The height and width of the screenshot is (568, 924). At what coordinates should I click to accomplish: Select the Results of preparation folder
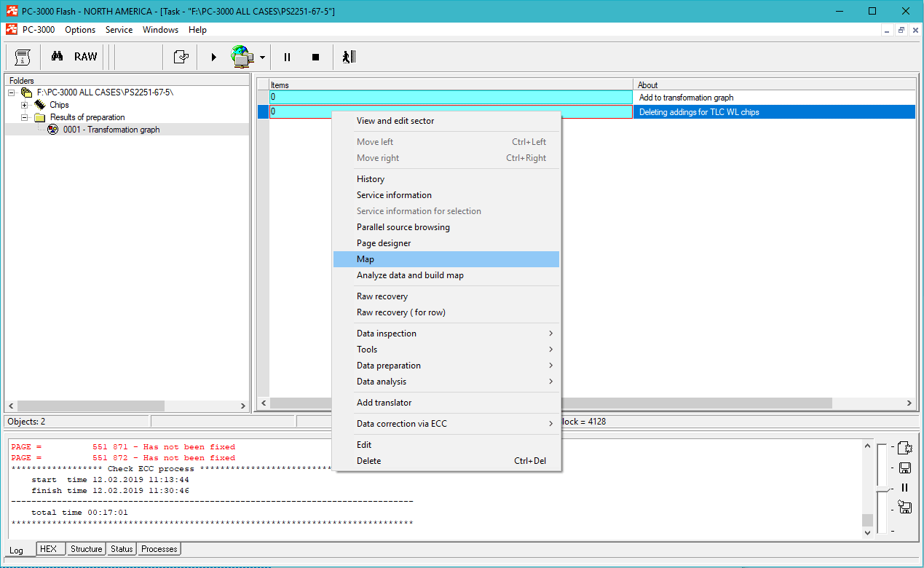(x=87, y=117)
